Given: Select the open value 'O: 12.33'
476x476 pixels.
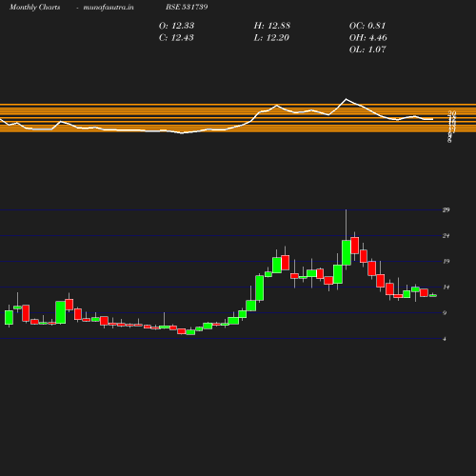Looking at the screenshot, I should click(176, 26).
